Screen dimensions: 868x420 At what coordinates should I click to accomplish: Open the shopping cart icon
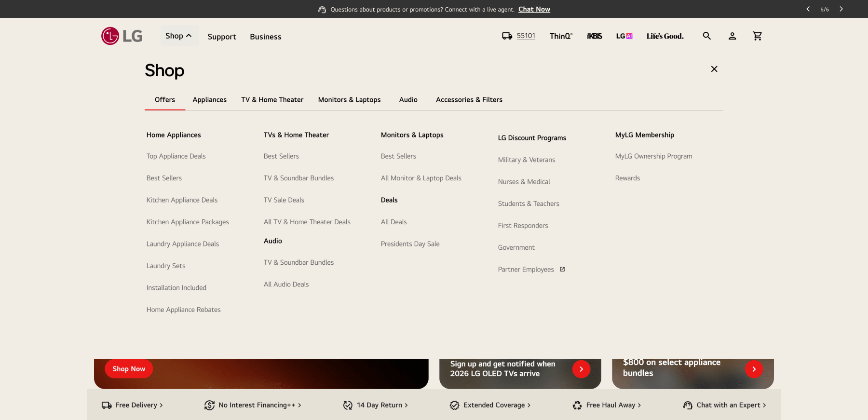(x=757, y=36)
